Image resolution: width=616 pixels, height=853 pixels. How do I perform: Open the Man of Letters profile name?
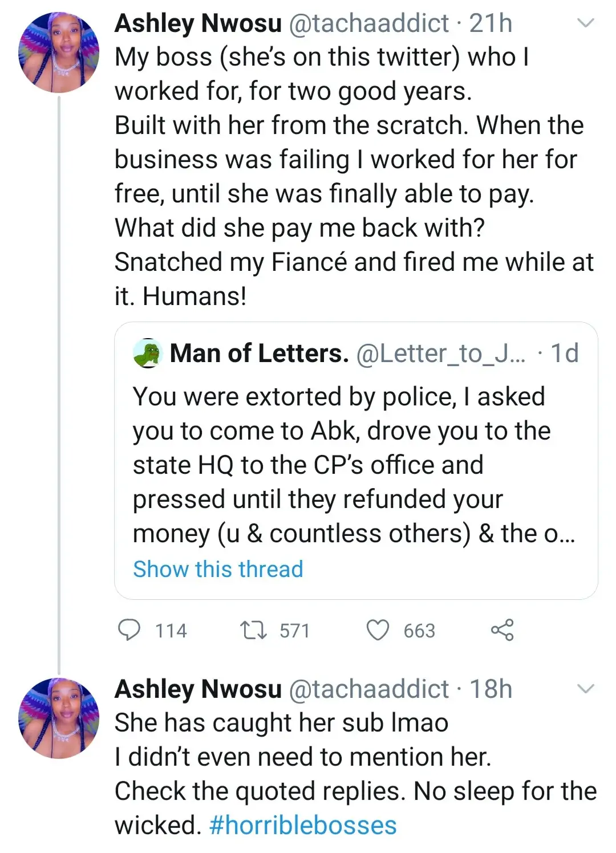coord(259,354)
